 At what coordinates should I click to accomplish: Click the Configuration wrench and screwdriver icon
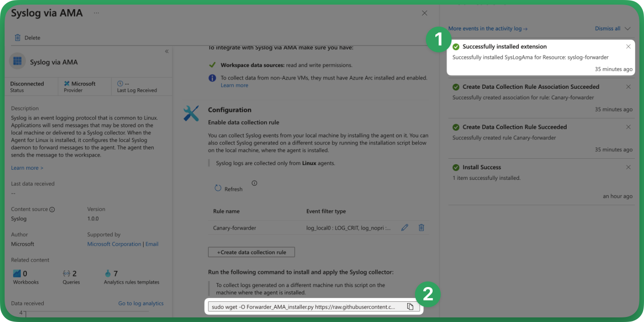point(191,113)
